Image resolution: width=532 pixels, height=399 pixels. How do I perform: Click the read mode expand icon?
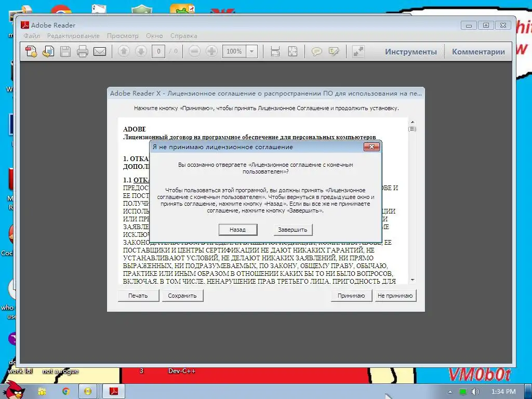click(358, 51)
